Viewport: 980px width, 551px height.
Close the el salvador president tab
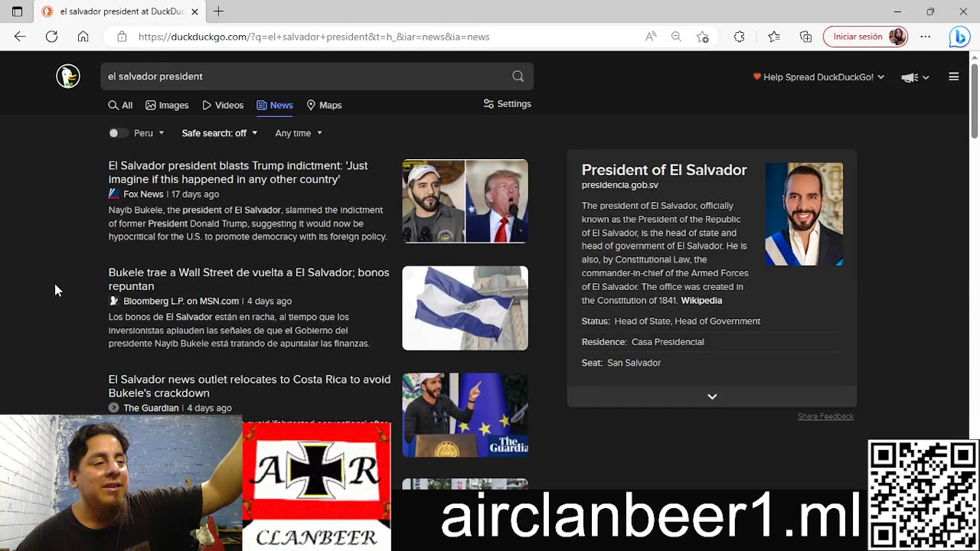pos(194,11)
